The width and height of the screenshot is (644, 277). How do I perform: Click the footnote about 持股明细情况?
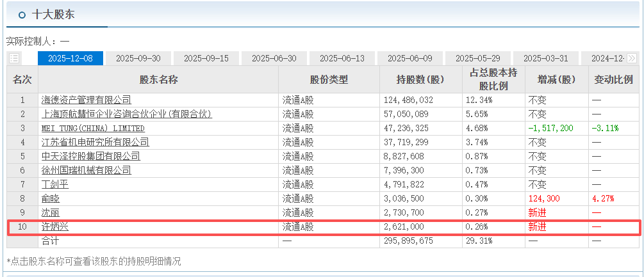94,261
